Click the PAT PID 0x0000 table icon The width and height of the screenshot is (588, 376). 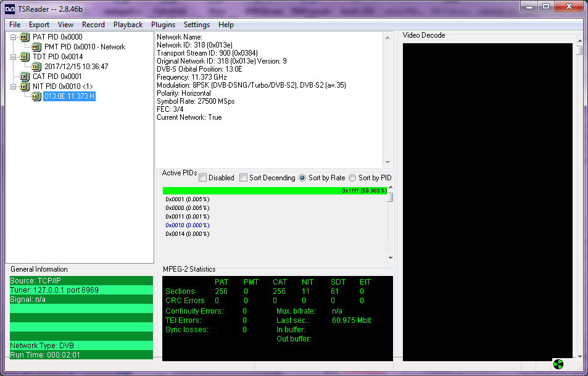click(25, 37)
